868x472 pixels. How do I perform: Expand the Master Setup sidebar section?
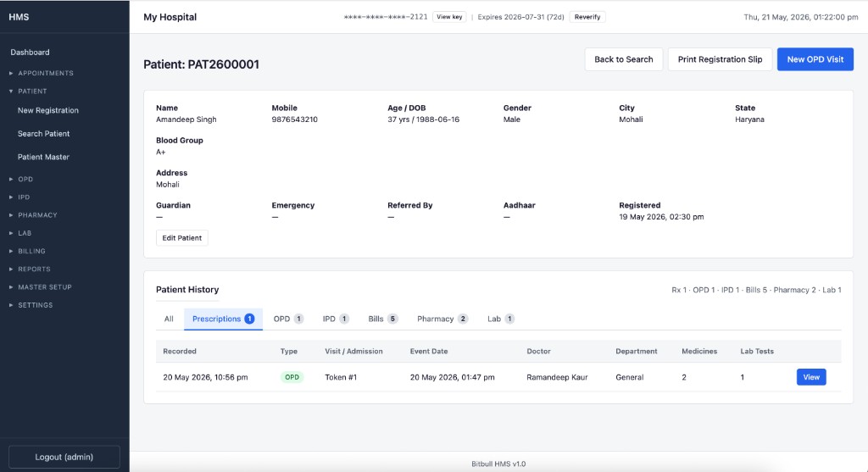tap(45, 287)
